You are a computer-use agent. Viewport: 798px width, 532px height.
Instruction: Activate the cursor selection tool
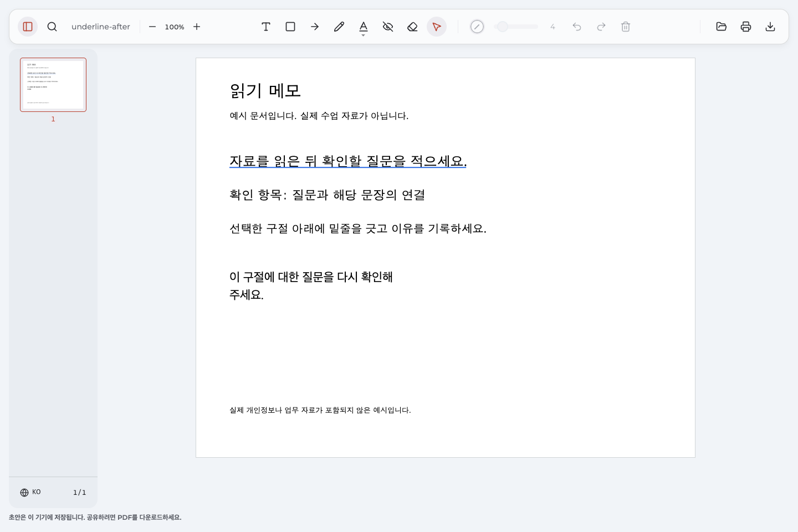click(x=437, y=27)
